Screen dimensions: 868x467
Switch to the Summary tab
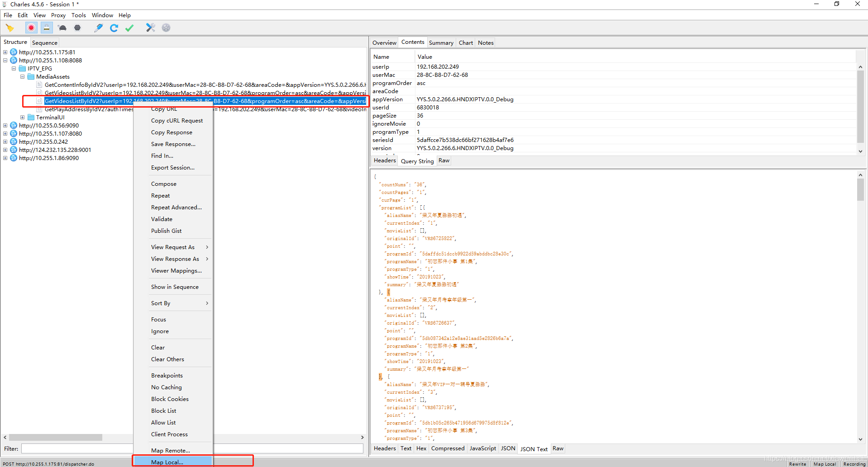(x=441, y=42)
